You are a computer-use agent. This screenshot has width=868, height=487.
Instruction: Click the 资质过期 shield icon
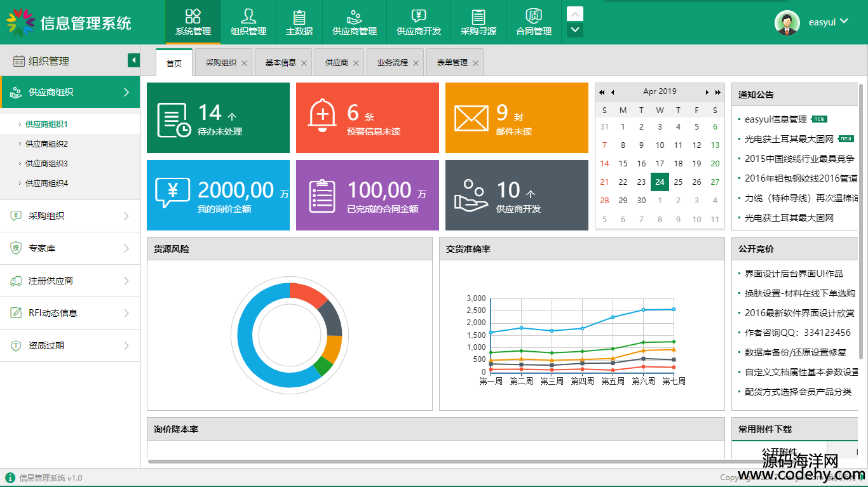(x=17, y=345)
